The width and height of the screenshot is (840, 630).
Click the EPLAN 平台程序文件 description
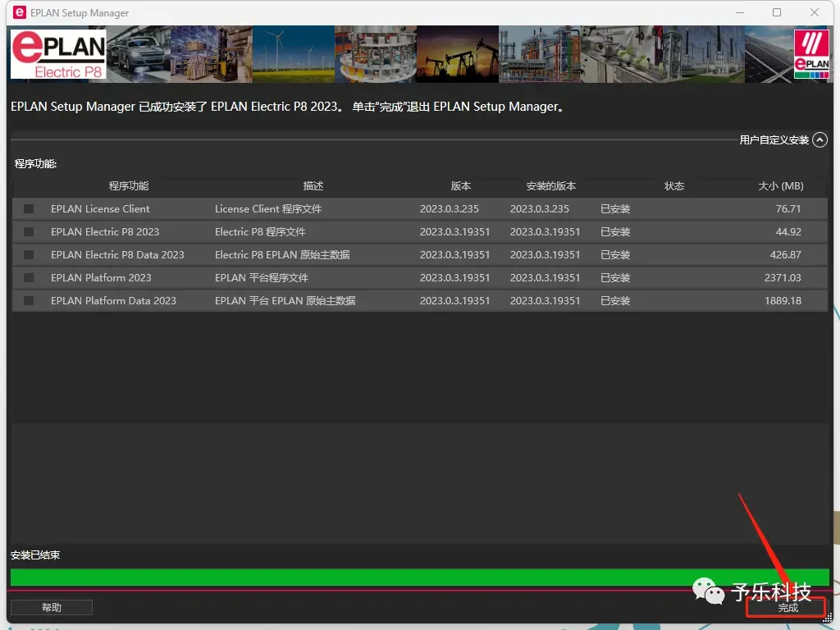pos(262,278)
